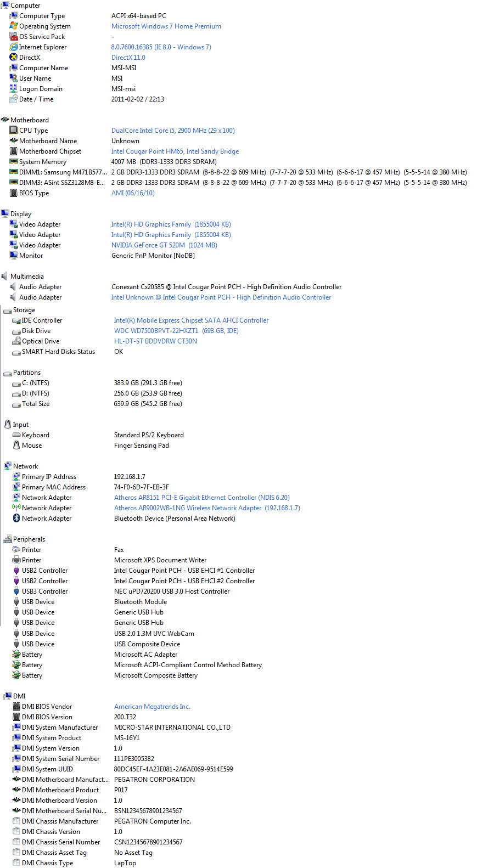Click the wireless Network Adapter antenna icon
The image size is (477, 868).
16,508
